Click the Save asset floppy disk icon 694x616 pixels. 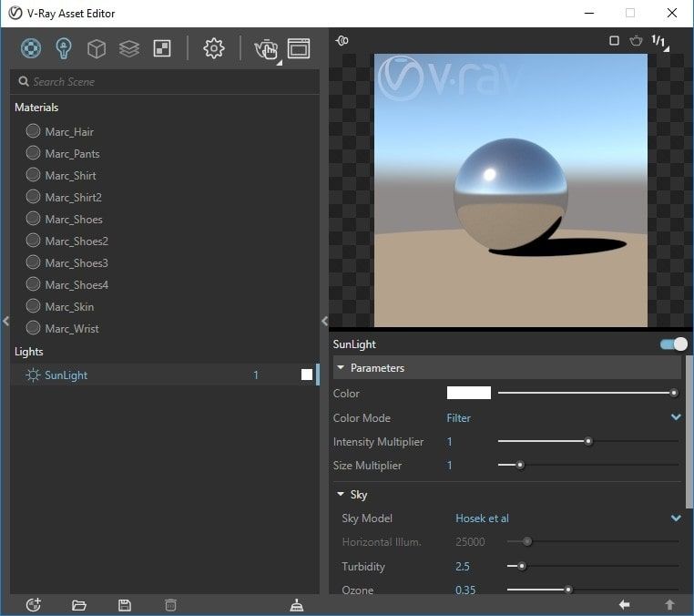pyautogui.click(x=125, y=604)
